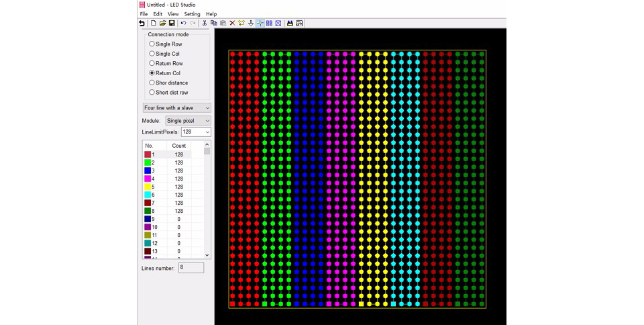The image size is (644, 325).
Task: Click the purple swatch for line 10
Action: (x=148, y=227)
